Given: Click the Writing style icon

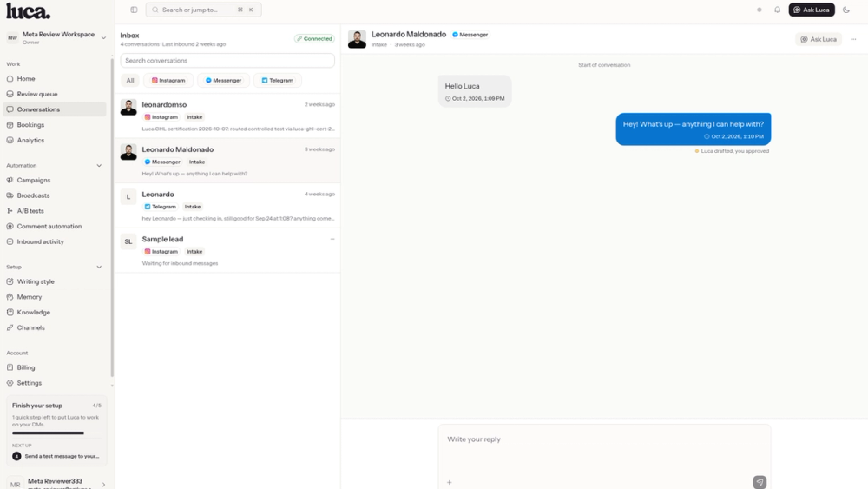Looking at the screenshot, I should click(x=10, y=281).
